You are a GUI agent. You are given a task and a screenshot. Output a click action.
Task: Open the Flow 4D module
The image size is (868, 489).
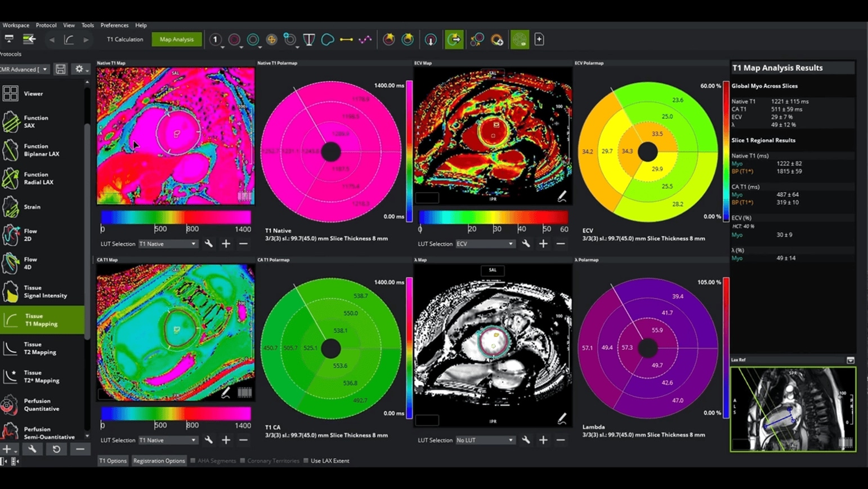[42, 263]
